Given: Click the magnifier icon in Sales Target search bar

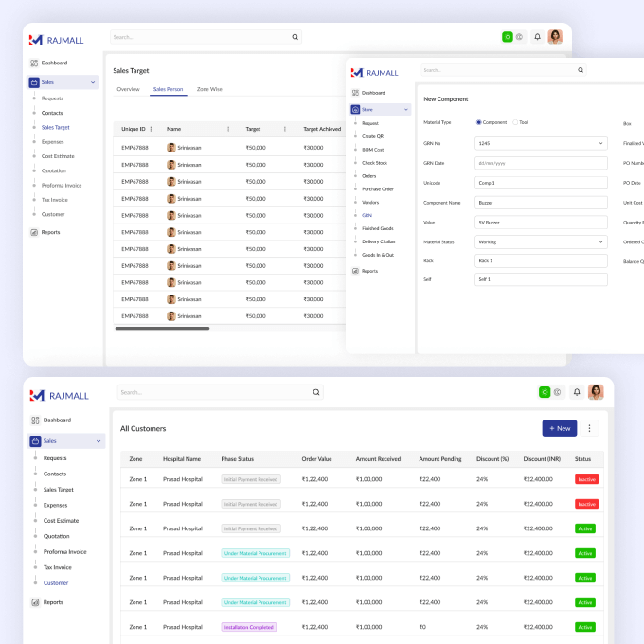Looking at the screenshot, I should 295,37.
